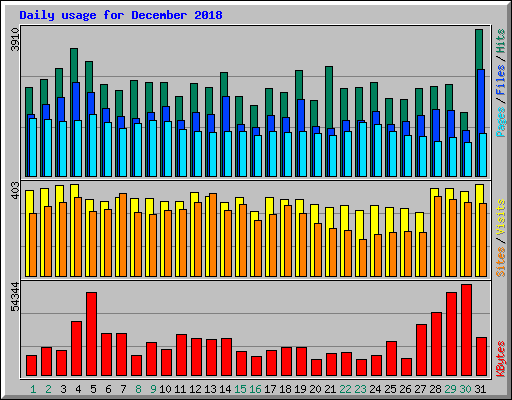Click the cyan "Pages" legend label

click(x=501, y=122)
